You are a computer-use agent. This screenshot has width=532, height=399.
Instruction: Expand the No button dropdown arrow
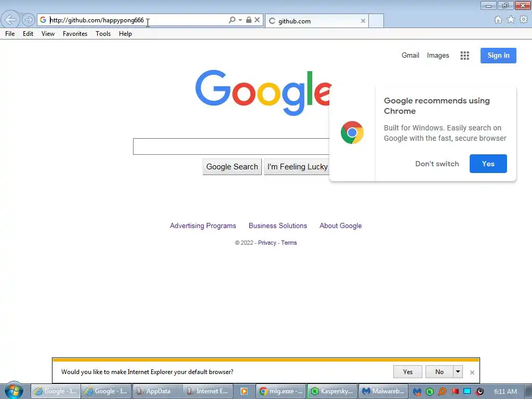point(458,371)
